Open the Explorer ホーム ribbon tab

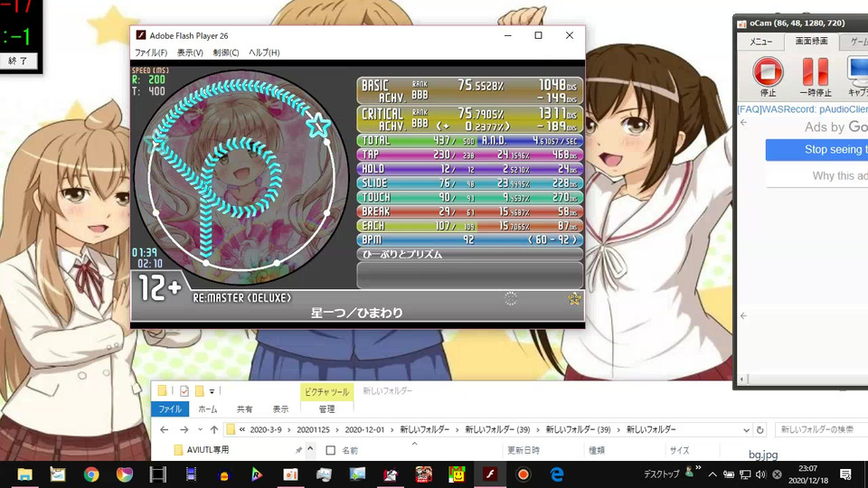coord(208,408)
